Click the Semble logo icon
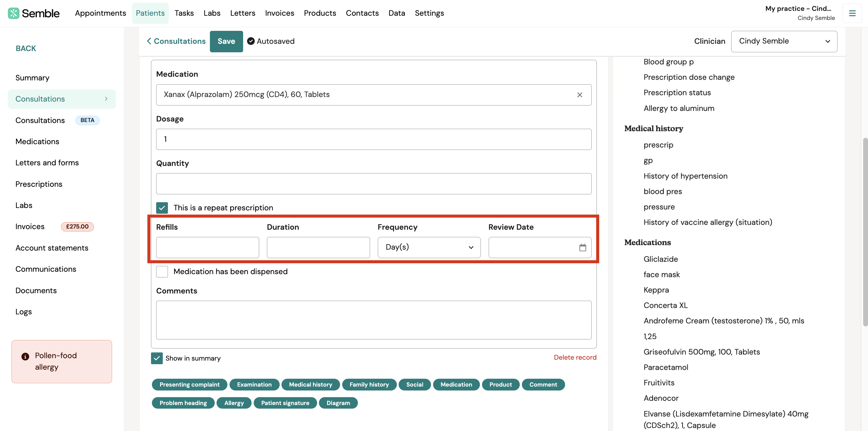 [14, 13]
